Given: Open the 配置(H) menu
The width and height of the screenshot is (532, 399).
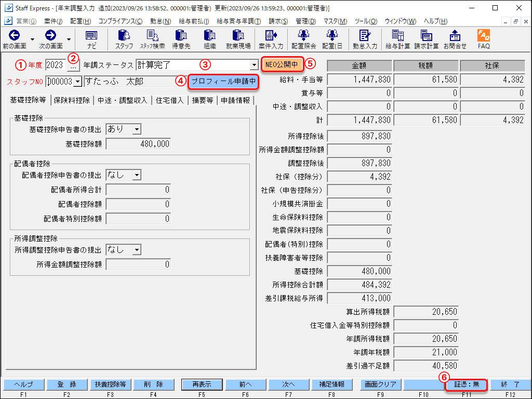Looking at the screenshot, I should click(x=81, y=21).
